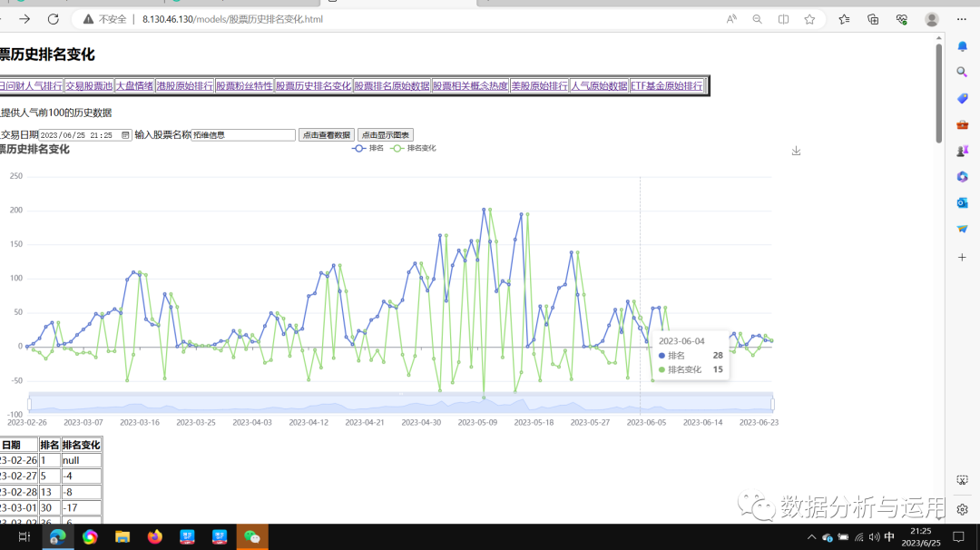Add a new sidebar app
Screen dimensions: 980x550
(963, 257)
